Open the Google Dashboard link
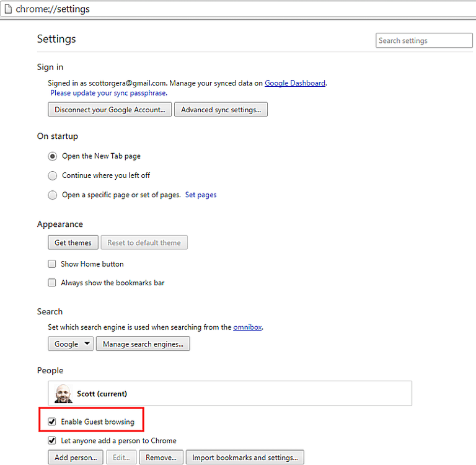The width and height of the screenshot is (476, 465). [x=294, y=83]
